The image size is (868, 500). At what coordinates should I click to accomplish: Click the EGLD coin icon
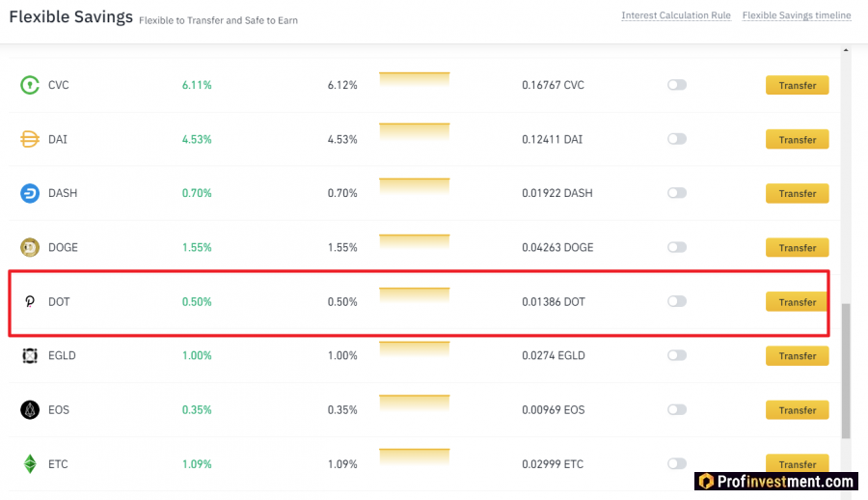point(30,355)
